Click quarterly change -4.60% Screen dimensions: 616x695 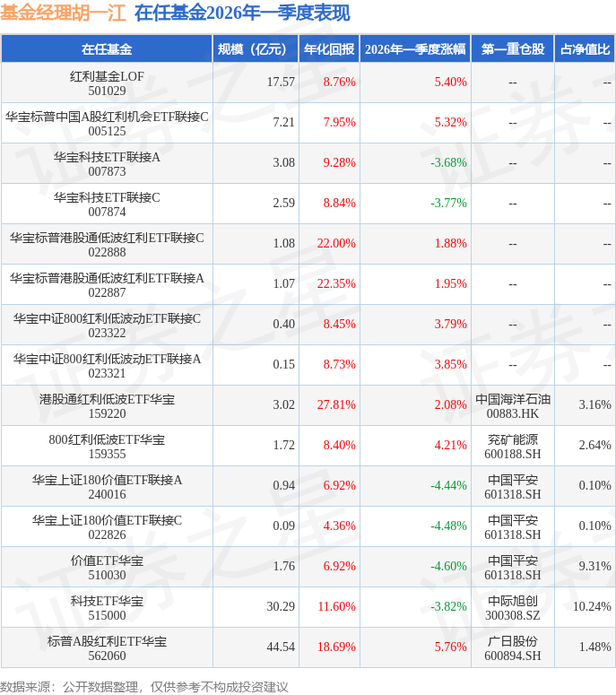448,566
